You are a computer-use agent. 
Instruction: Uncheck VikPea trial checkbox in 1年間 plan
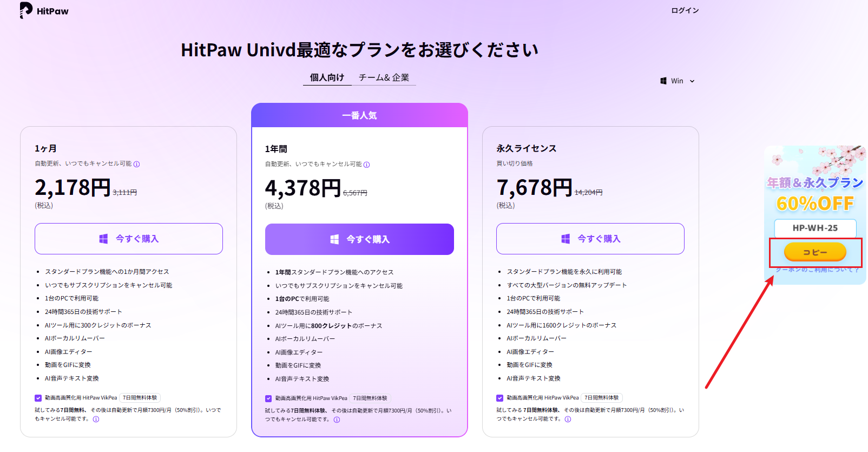pos(268,398)
